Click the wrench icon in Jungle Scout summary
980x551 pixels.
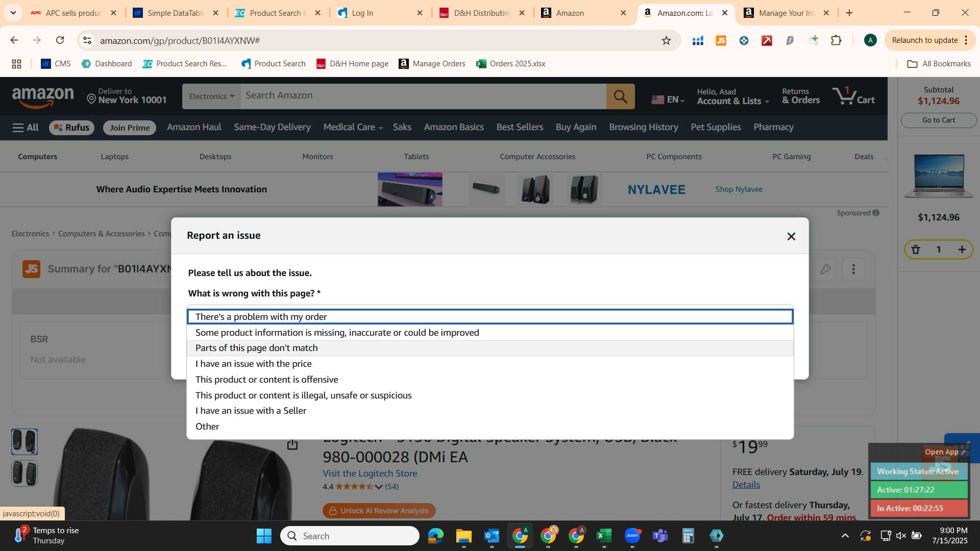(825, 269)
